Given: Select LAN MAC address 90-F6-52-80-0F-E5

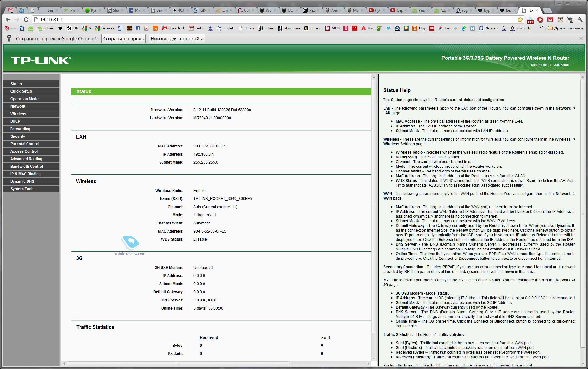Looking at the screenshot, I should (210, 146).
